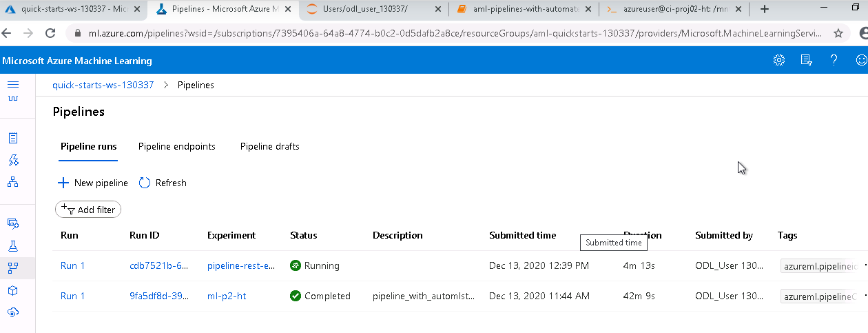This screenshot has width=868, height=333.
Task: Sort by the Submitted by column header
Action: [724, 235]
